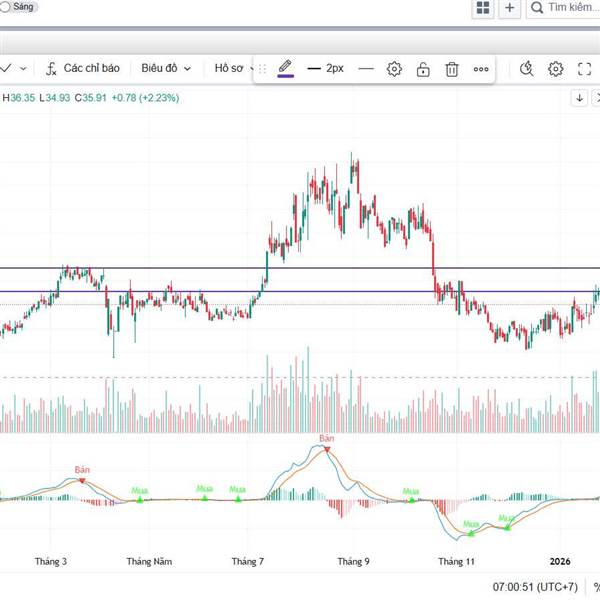This screenshot has width=600, height=600.
Task: Expand the Biểu đồ dropdown
Action: (x=165, y=68)
